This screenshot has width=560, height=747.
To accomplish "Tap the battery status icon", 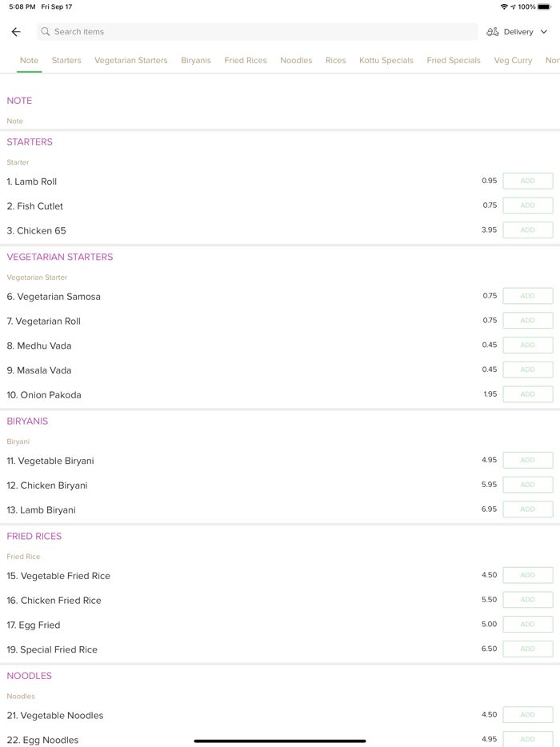I will tap(544, 6).
